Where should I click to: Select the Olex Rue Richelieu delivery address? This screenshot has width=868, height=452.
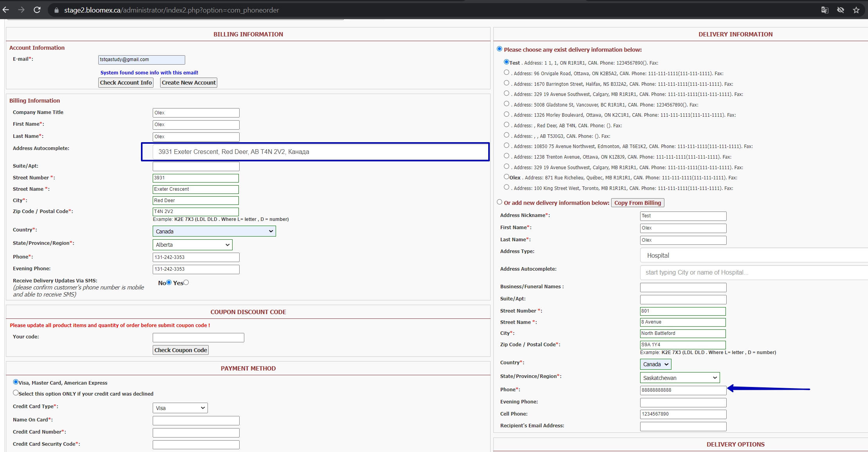tap(506, 177)
